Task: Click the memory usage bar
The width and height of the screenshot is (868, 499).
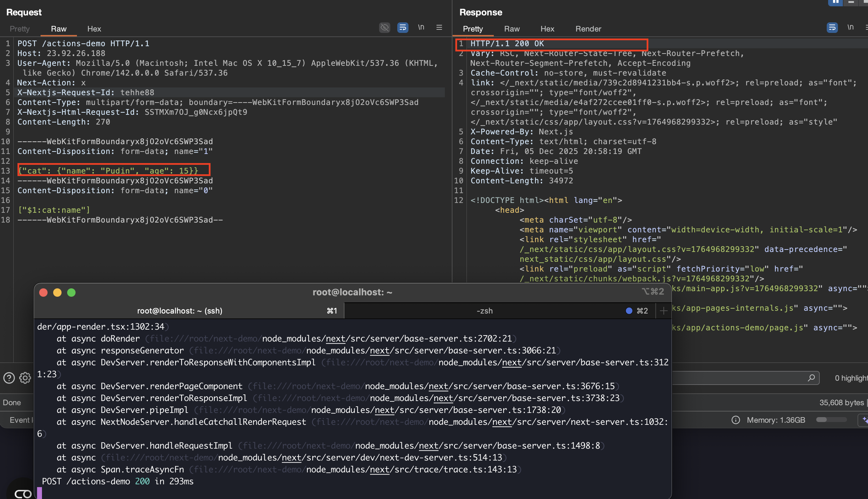Action: click(831, 420)
